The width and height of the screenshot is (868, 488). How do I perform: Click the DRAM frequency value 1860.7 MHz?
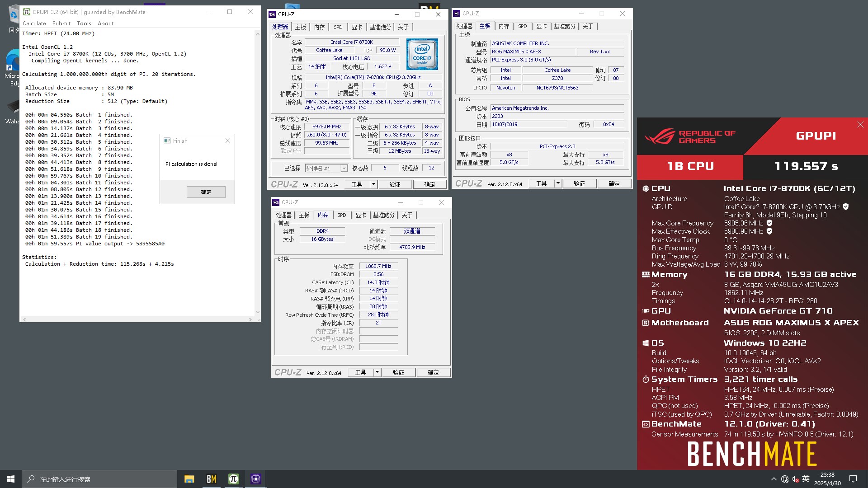(378, 267)
